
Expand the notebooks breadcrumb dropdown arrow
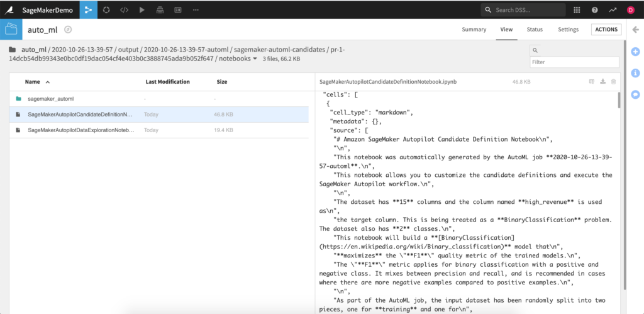255,59
